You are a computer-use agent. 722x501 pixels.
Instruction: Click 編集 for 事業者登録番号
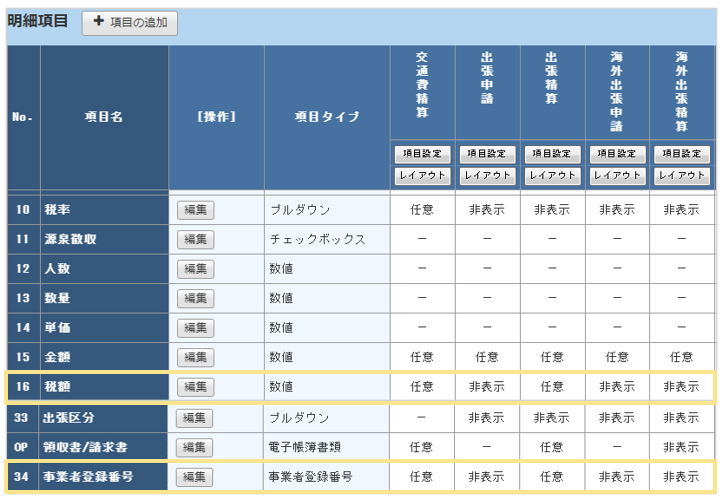pyautogui.click(x=195, y=477)
